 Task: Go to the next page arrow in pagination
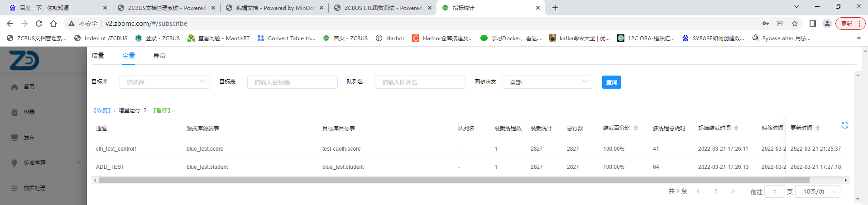tap(733, 191)
